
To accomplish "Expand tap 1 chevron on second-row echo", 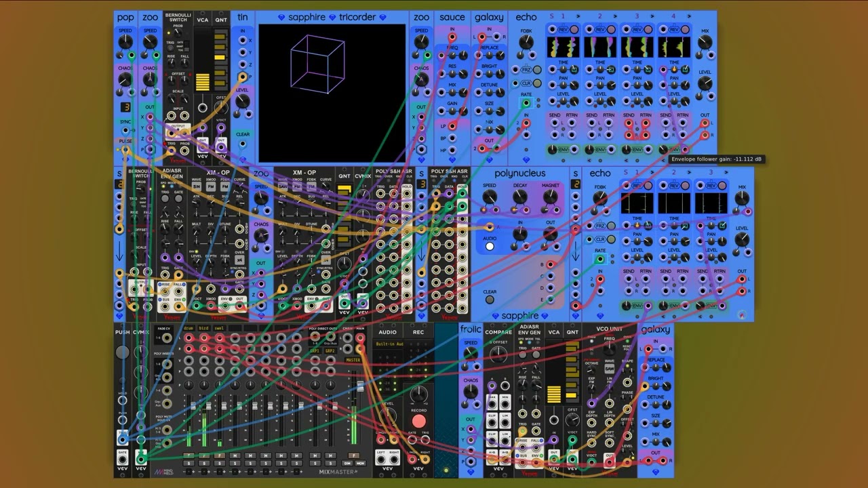I will [x=652, y=172].
